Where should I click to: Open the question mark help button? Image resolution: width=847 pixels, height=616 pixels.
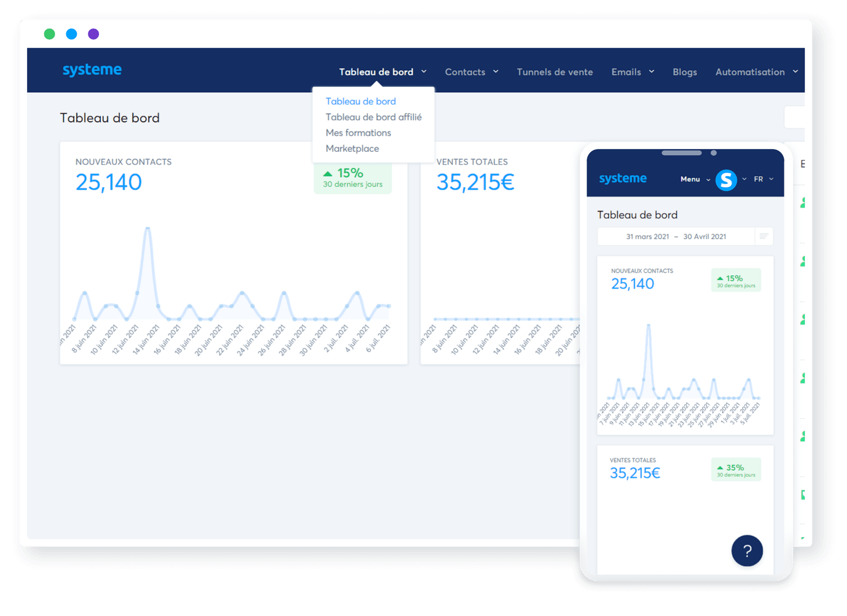747,550
